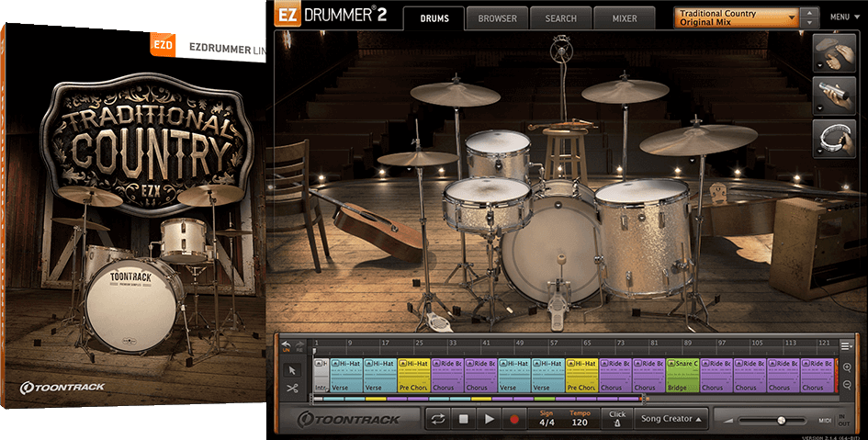This screenshot has width=868, height=440.
Task: Switch to the BROWSER tab
Action: tap(497, 18)
